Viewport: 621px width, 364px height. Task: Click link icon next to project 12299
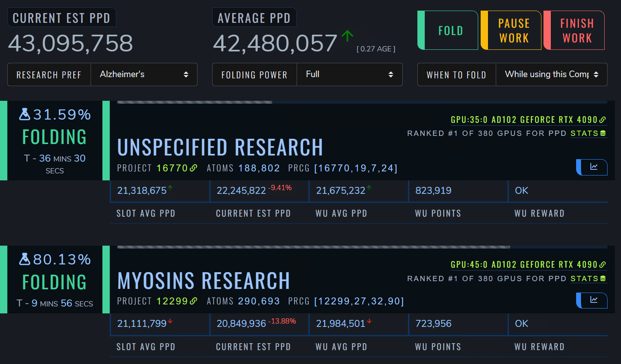[193, 301]
